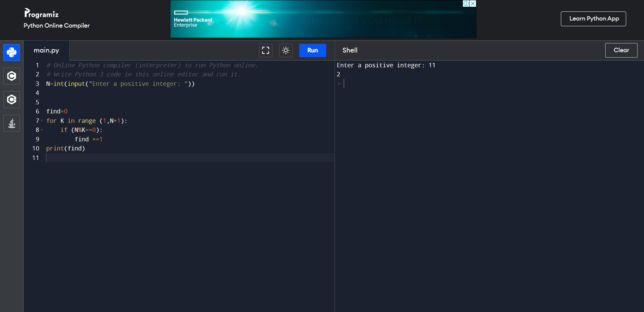Click 'for K in range' on line 7
The height and width of the screenshot is (312, 644).
point(71,121)
